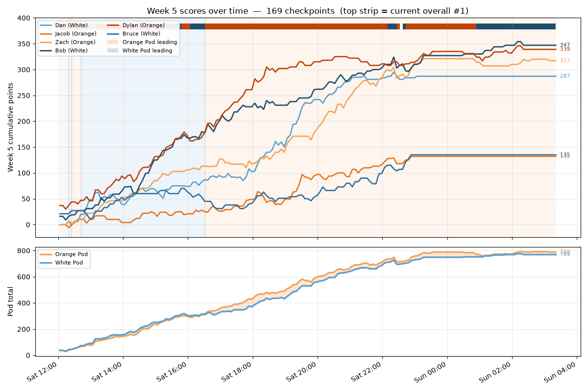Click the 50 tick on the upper y-axis
The image size is (588, 392).
(26, 199)
